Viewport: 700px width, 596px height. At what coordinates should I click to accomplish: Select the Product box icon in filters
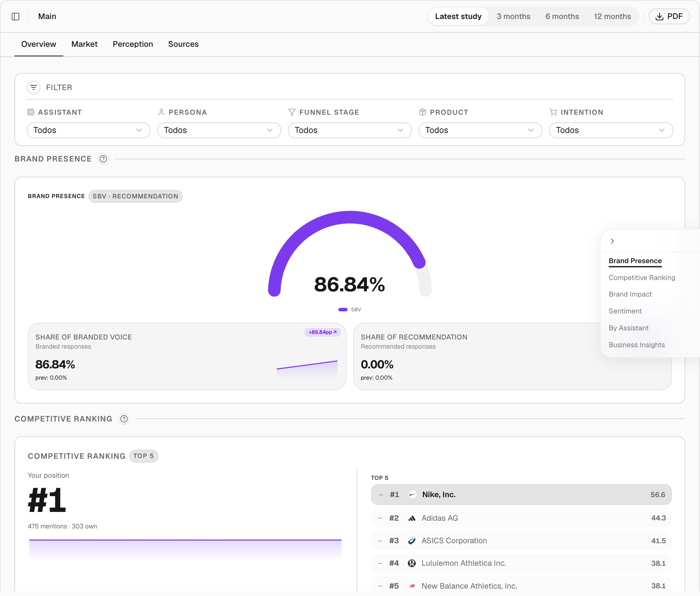[423, 112]
